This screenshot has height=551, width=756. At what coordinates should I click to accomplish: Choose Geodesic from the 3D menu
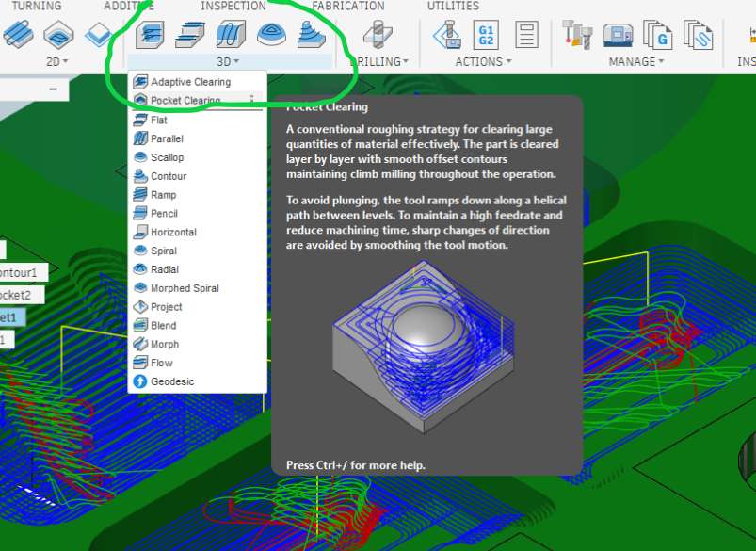(197, 381)
